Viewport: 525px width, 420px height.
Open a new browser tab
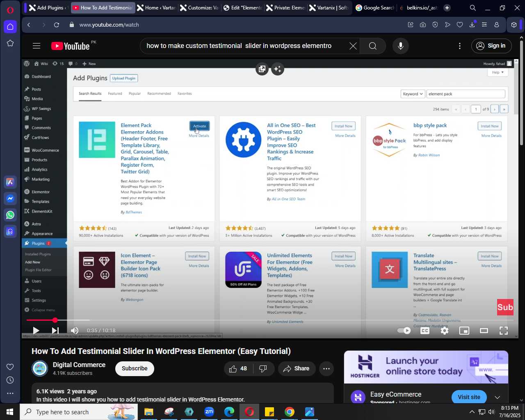(x=447, y=8)
